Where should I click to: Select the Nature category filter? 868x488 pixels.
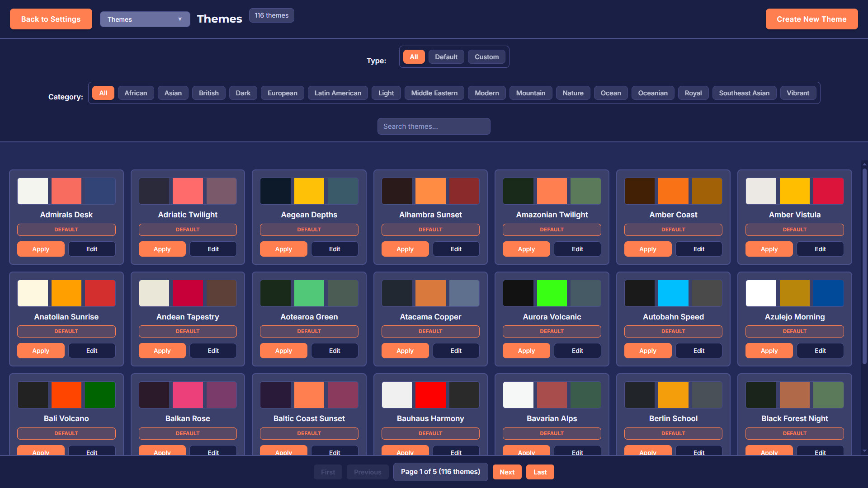[573, 93]
